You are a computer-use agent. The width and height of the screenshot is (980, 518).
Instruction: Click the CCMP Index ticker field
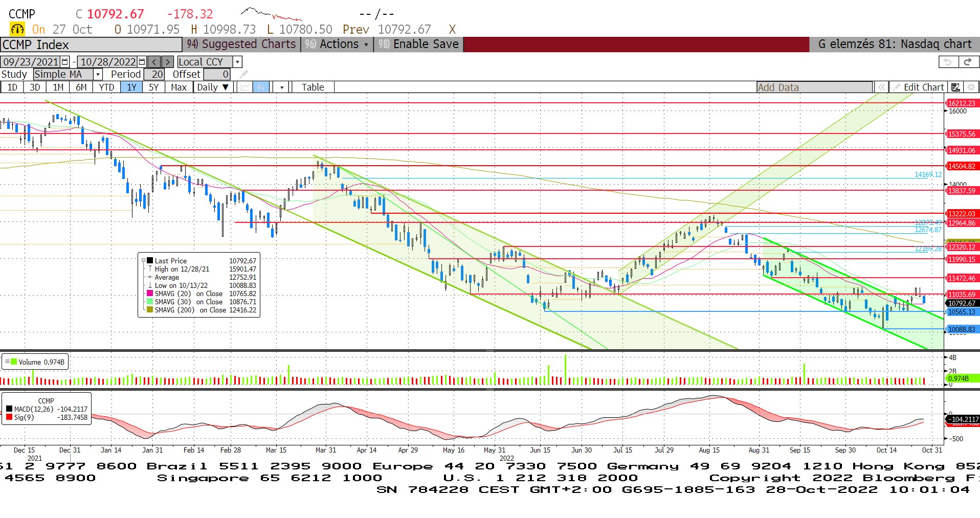coord(91,45)
